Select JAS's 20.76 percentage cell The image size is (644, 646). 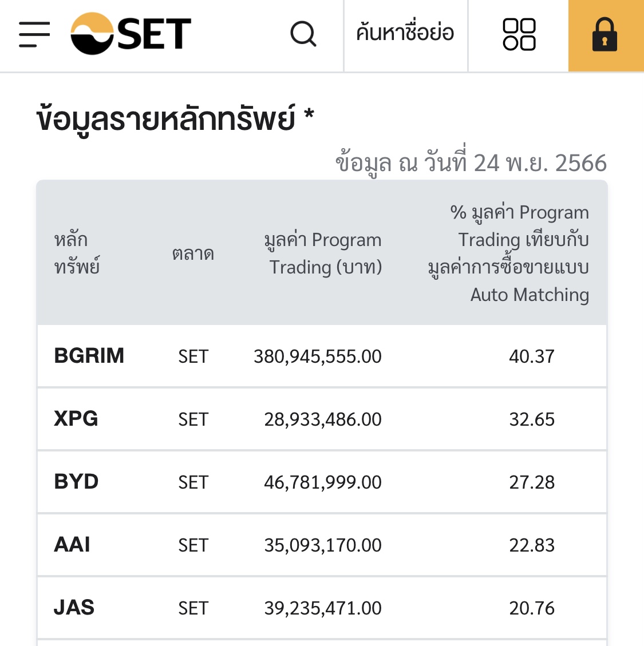pos(532,608)
